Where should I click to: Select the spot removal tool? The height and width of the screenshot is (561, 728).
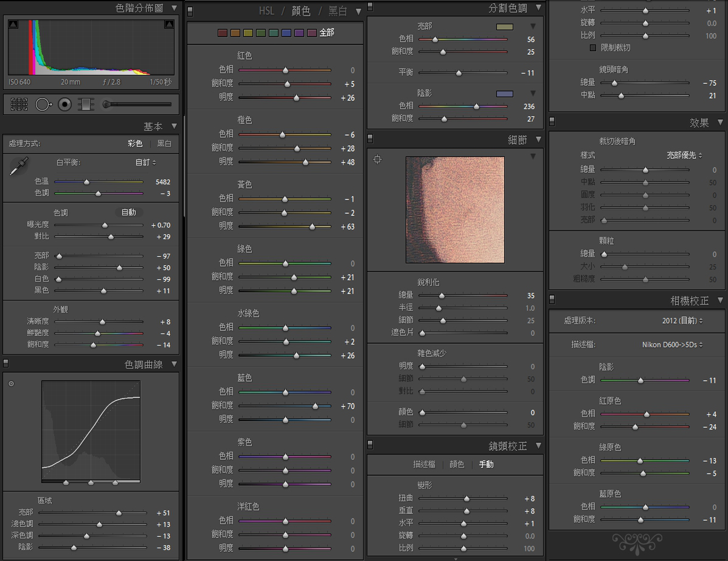pos(44,105)
